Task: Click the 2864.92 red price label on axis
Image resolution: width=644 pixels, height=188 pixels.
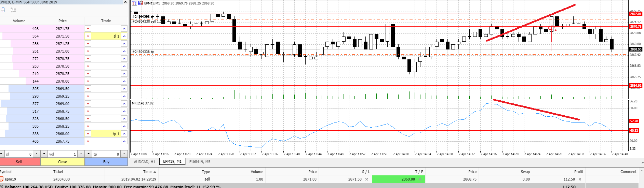Action: (x=636, y=86)
